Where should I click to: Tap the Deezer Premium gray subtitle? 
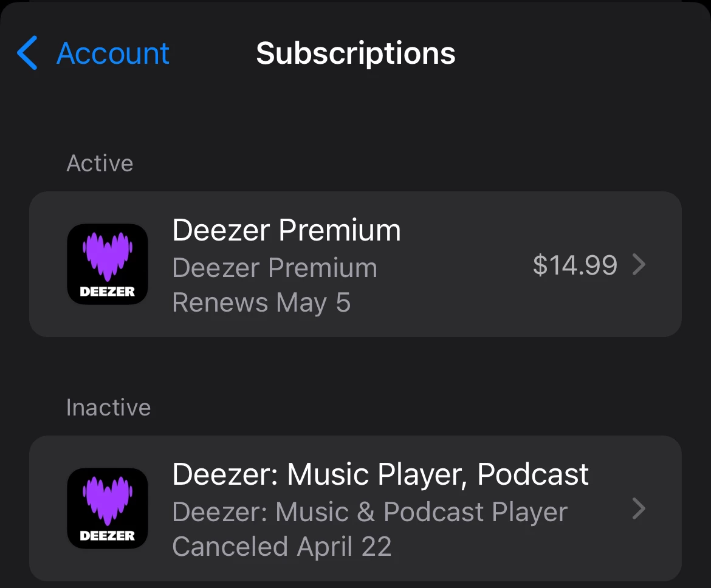pos(275,267)
